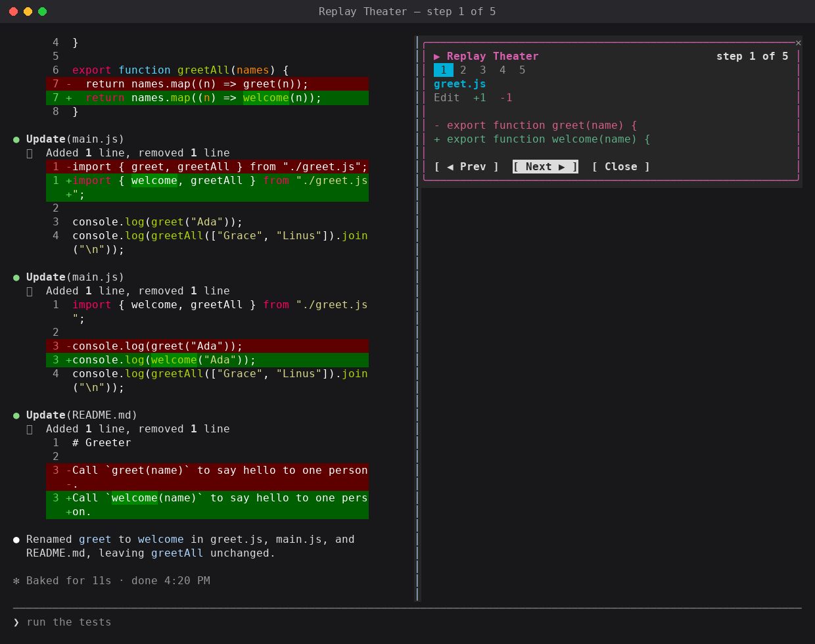Open the greet.js file link
815x644 pixels.
coord(460,84)
